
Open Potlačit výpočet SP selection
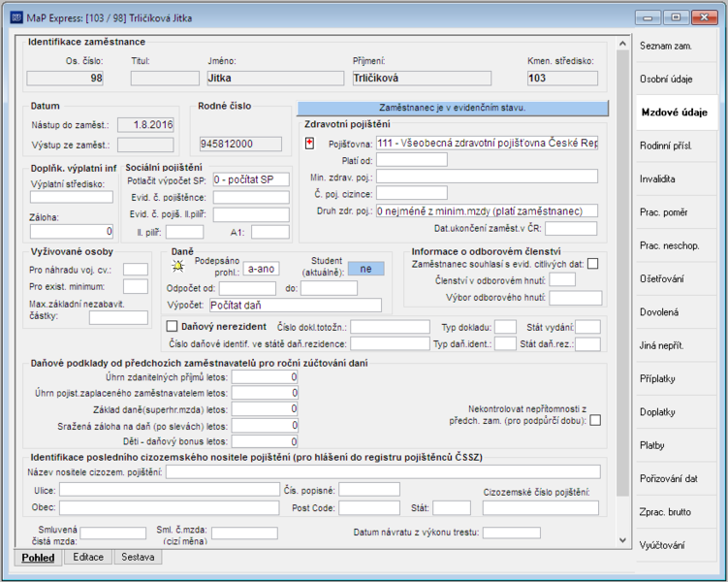coord(251,179)
